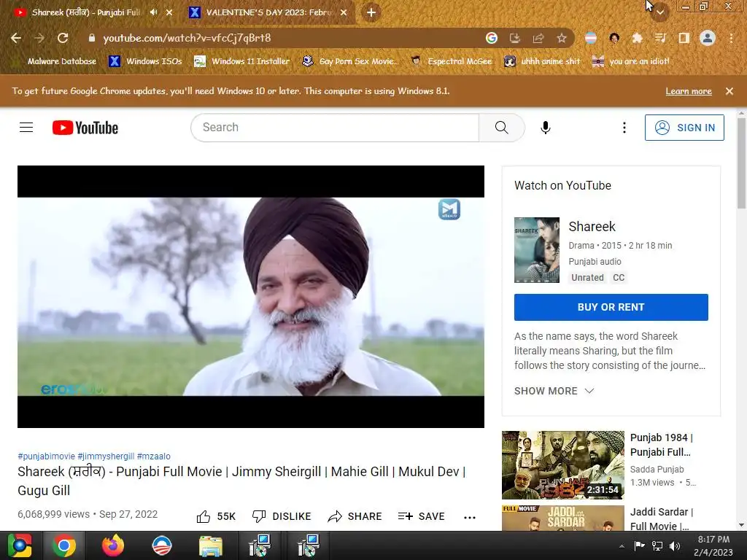
Task: Share the video via Share button
Action: click(x=355, y=517)
